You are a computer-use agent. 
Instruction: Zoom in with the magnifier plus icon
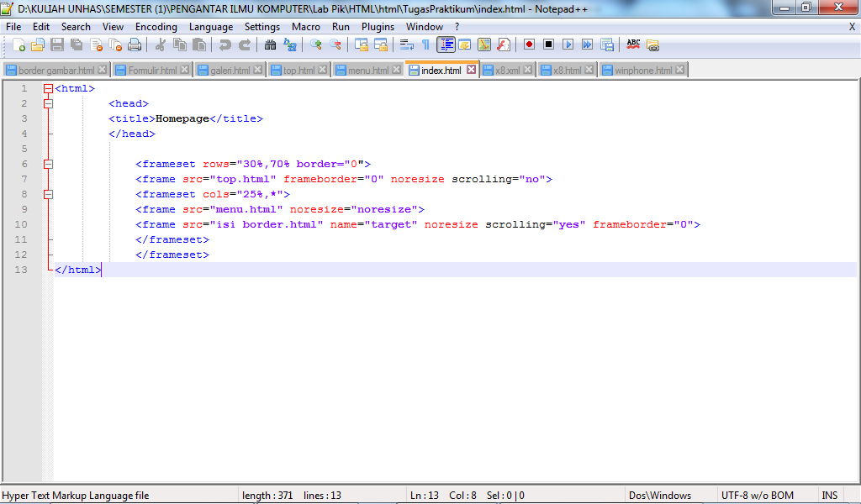(x=316, y=45)
